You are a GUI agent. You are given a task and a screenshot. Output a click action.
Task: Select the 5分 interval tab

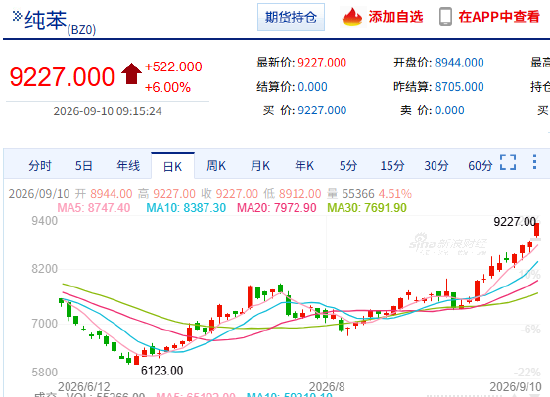(x=348, y=166)
